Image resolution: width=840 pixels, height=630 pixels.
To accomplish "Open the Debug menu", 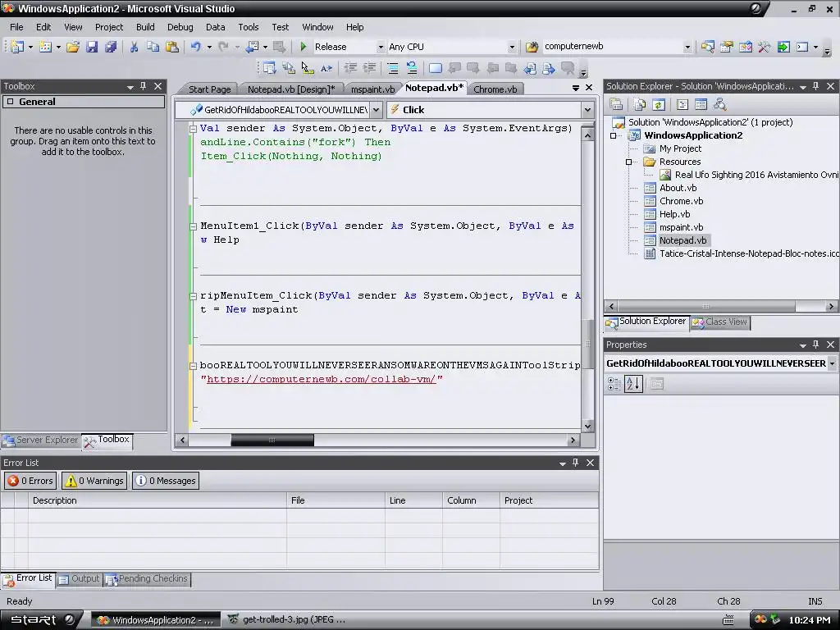I will [180, 27].
